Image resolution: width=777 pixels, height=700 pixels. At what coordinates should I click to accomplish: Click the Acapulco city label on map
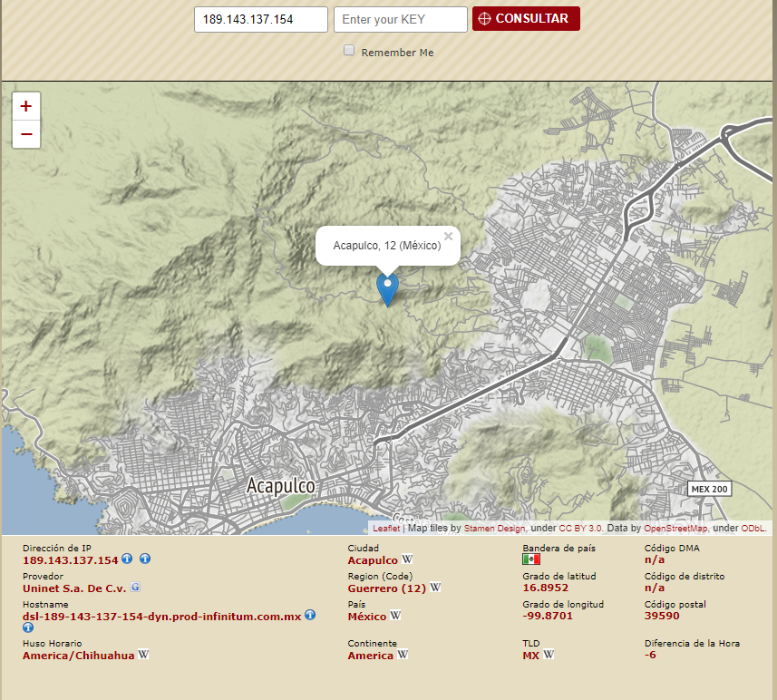point(280,486)
